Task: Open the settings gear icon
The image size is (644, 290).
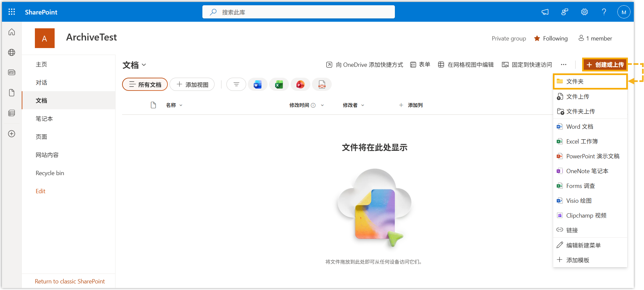Action: 584,12
